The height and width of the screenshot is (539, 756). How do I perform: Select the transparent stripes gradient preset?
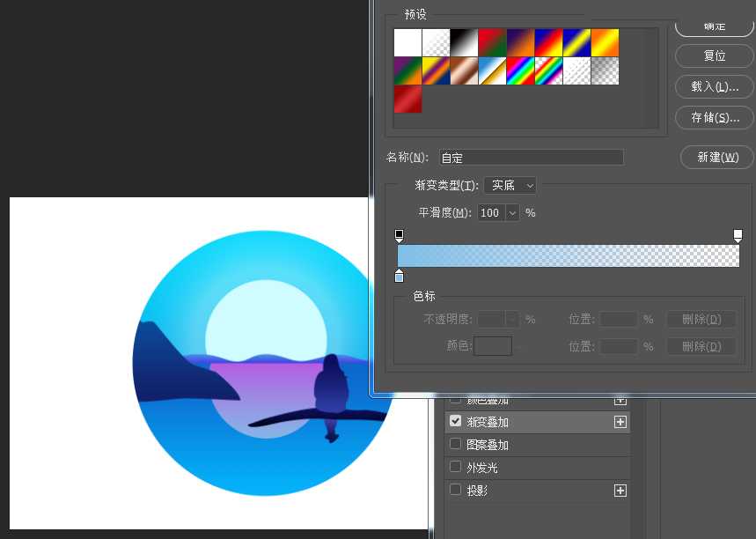(574, 70)
